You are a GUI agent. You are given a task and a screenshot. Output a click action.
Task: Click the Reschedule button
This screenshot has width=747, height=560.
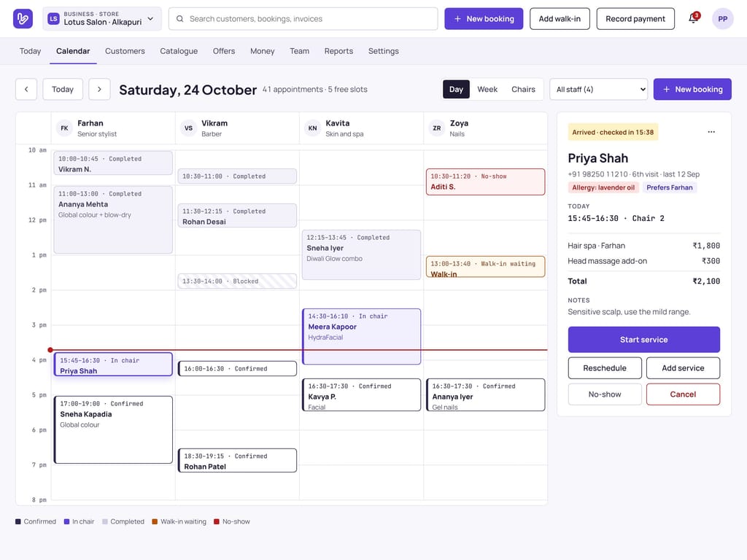pos(605,368)
